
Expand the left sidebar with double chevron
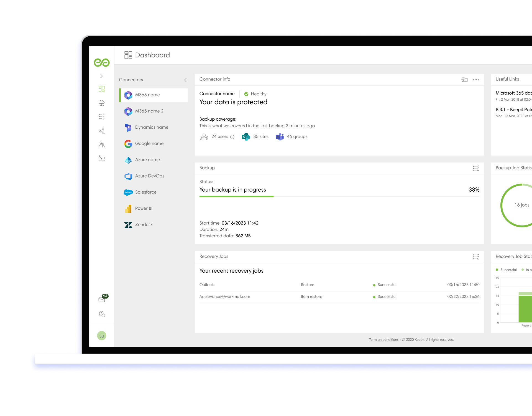point(102,76)
